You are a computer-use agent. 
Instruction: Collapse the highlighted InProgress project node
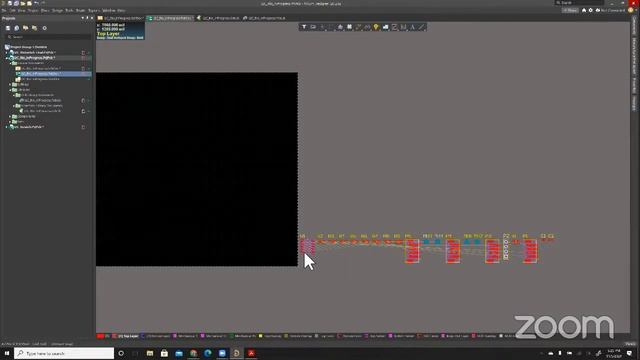[7, 58]
